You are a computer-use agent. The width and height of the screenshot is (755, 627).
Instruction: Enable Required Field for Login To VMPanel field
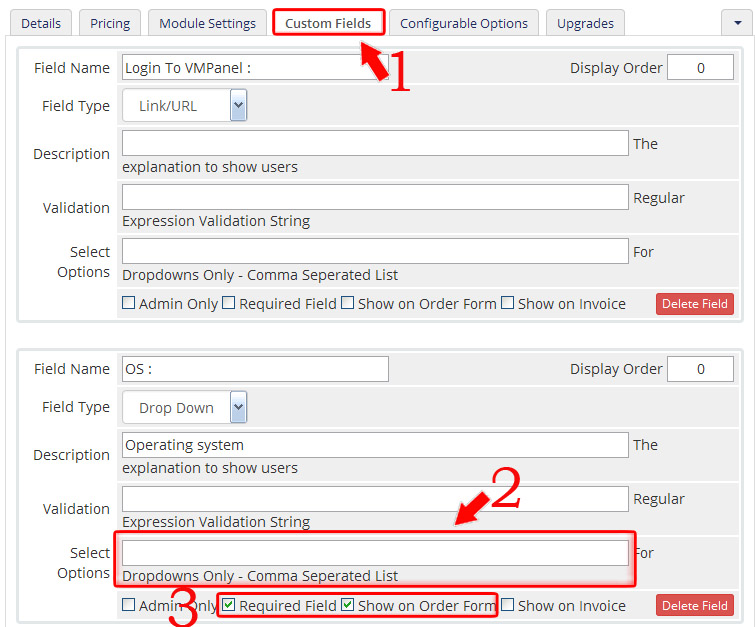tap(229, 303)
